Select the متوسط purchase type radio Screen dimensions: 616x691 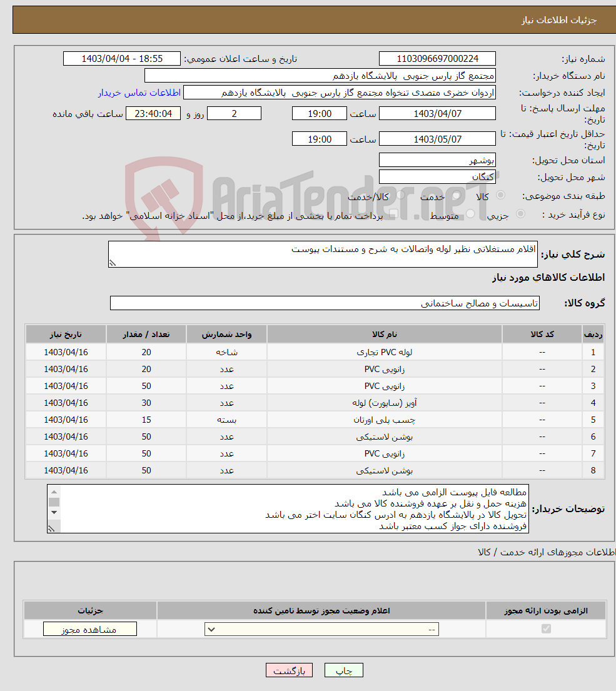tap(470, 214)
